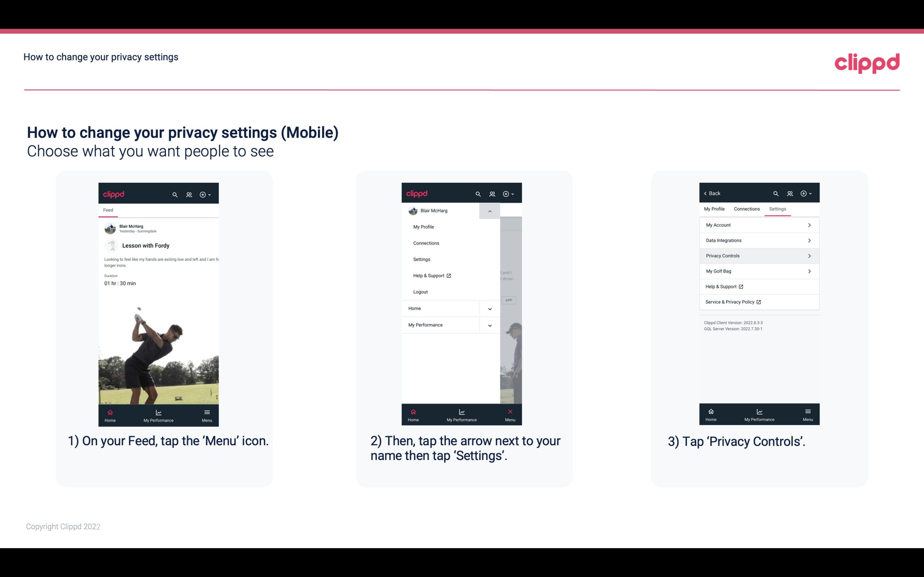The height and width of the screenshot is (577, 924).
Task: Select the Settings tab in profile screen
Action: 777,209
